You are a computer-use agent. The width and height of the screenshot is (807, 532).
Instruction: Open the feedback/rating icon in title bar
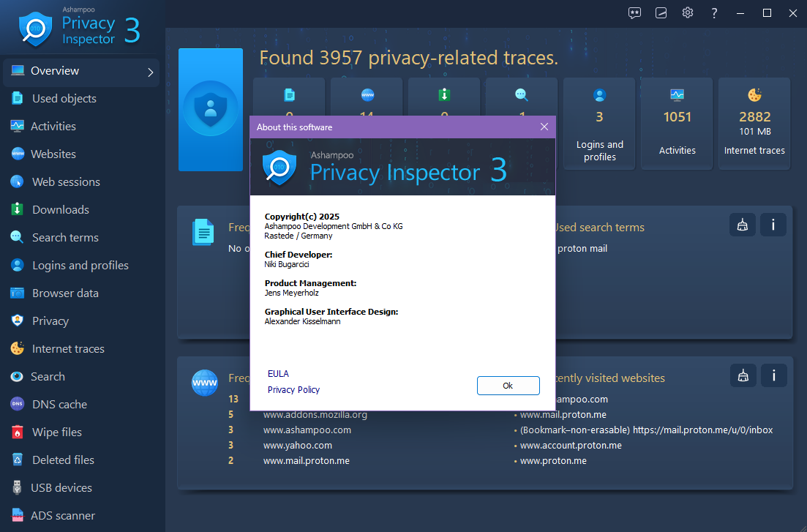pyautogui.click(x=634, y=13)
